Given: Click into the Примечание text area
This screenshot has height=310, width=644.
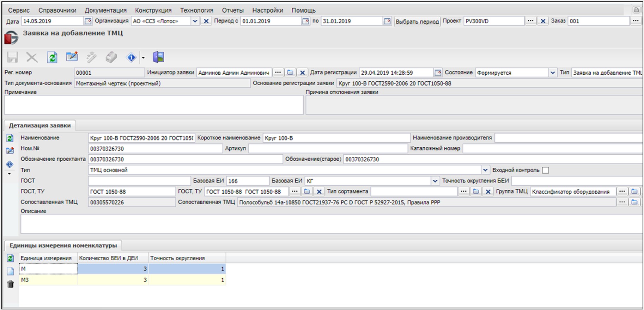Looking at the screenshot, I should 153,105.
